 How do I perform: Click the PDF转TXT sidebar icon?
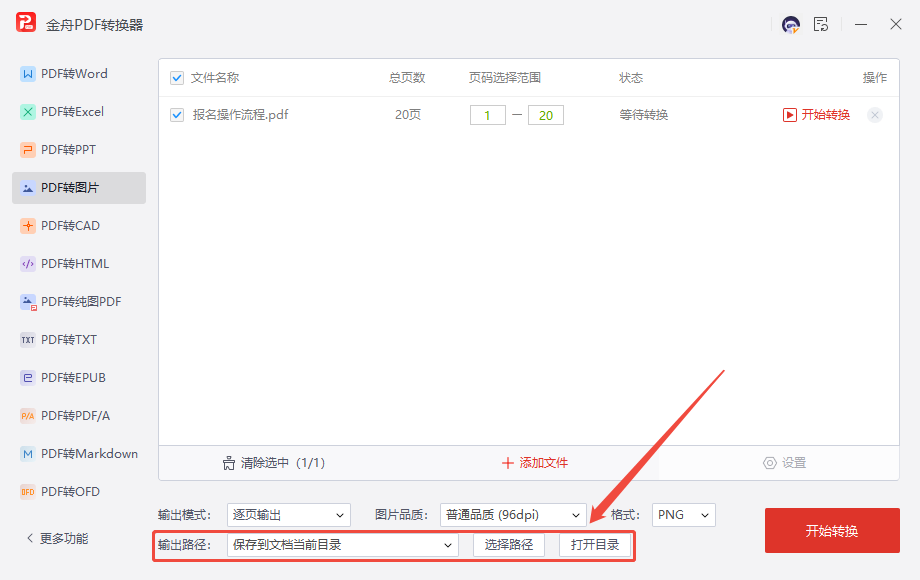pos(28,340)
